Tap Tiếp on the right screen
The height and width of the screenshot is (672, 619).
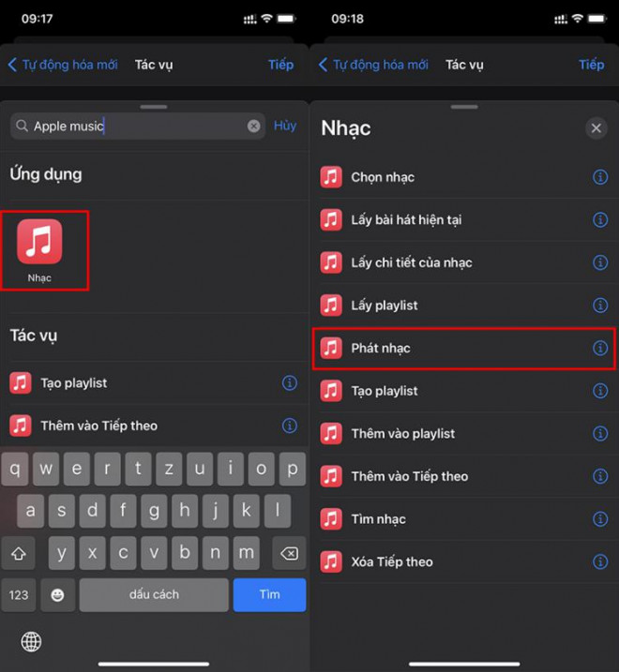tap(591, 65)
